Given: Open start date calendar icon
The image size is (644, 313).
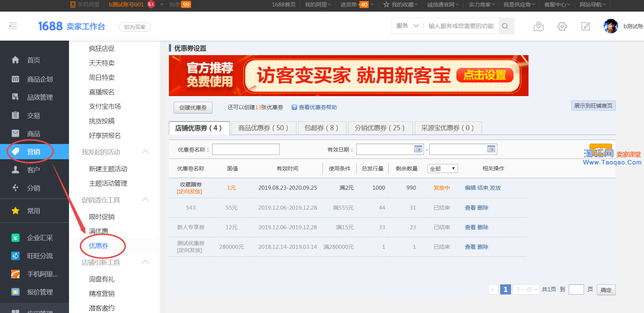Looking at the screenshot, I should 418,149.
